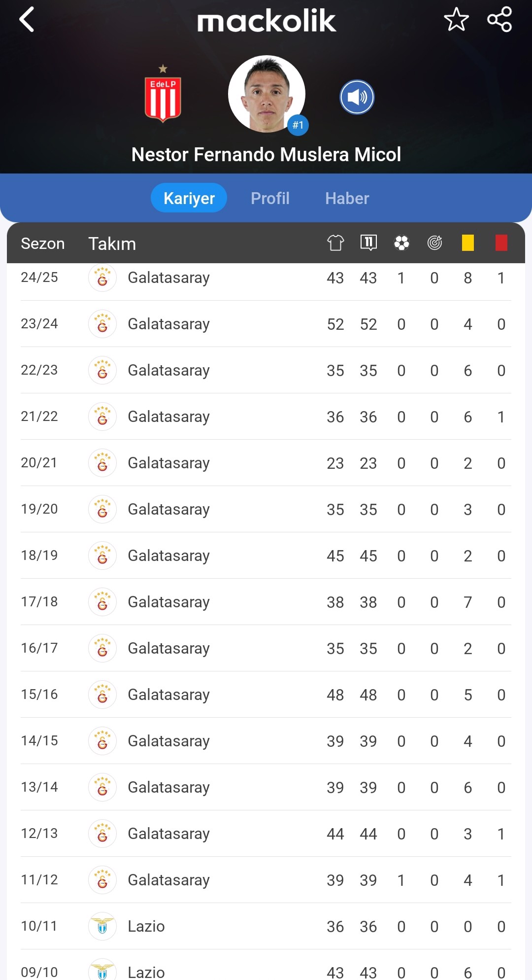532x980 pixels.
Task: Open the share icon
Action: [499, 20]
